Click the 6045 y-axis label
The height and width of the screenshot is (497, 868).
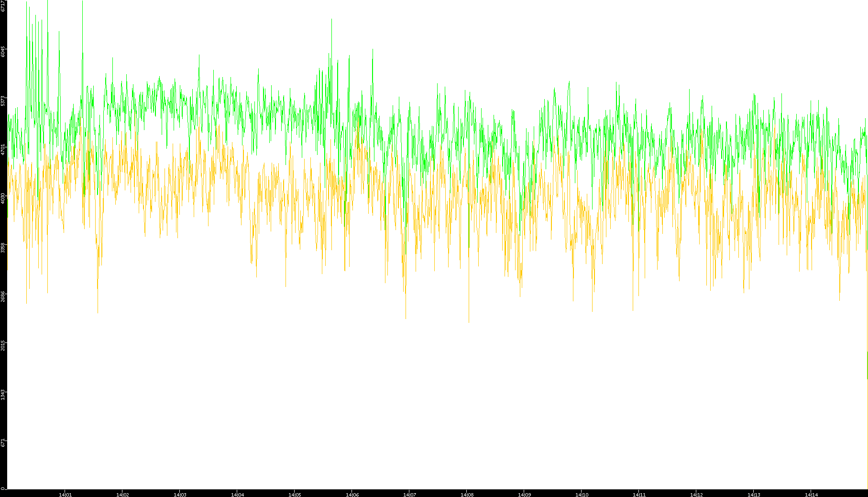click(3, 52)
